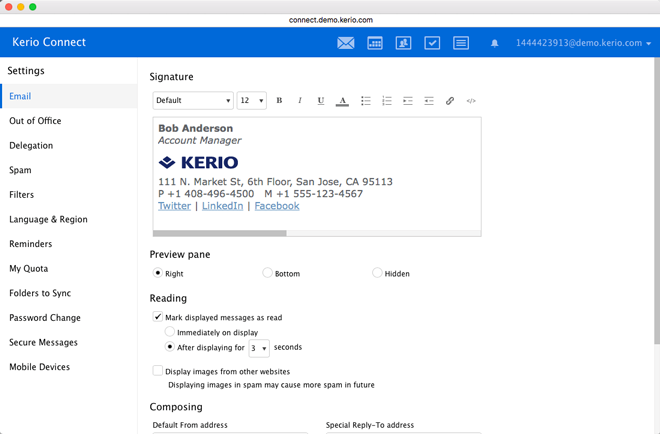Toggle bold formatting in signature toolbar
Screen dimensions: 660x434
click(x=279, y=101)
